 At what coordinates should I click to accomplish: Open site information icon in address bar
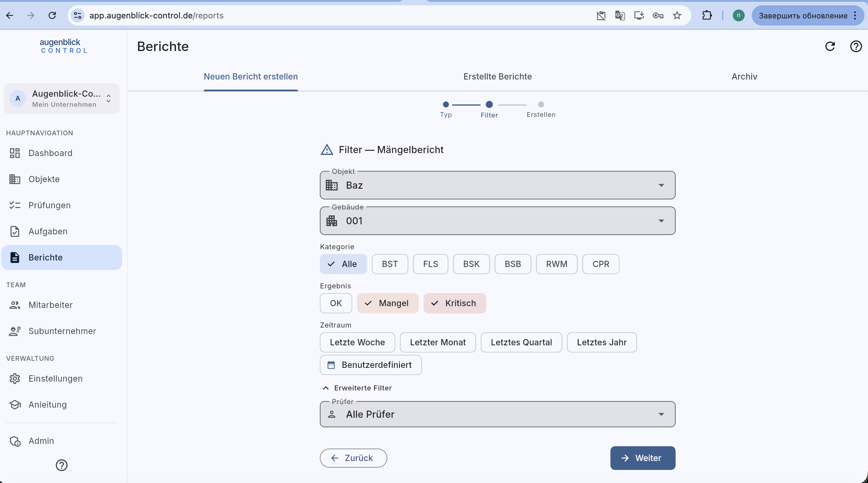78,15
